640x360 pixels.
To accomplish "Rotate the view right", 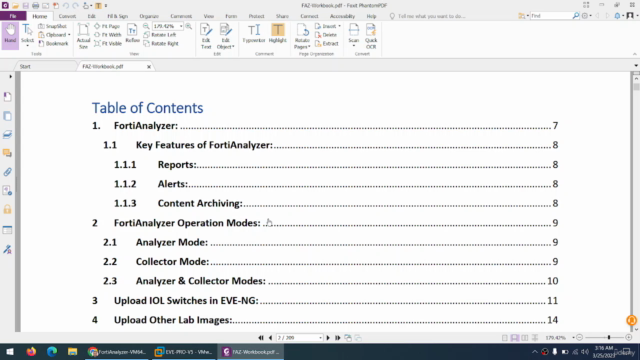I will click(x=161, y=43).
